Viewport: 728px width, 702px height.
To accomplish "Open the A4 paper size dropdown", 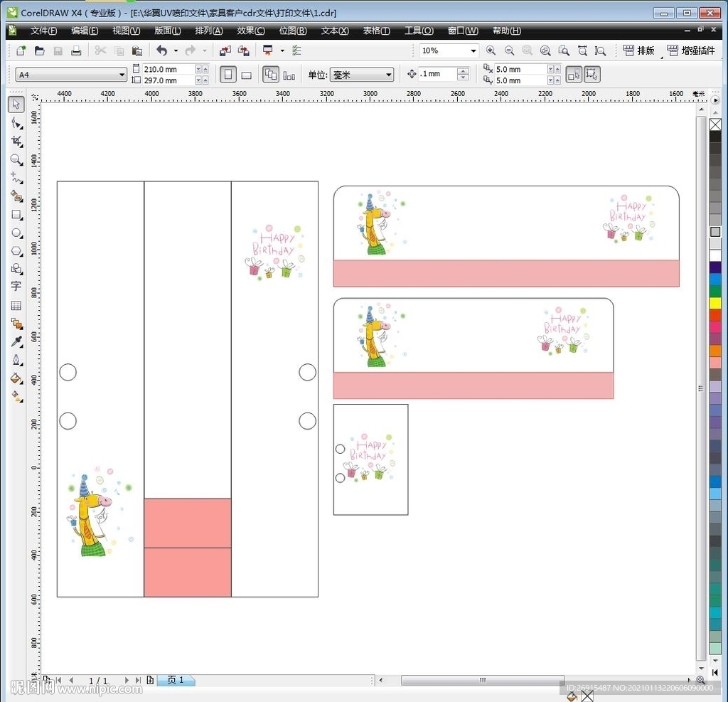I will click(x=122, y=75).
